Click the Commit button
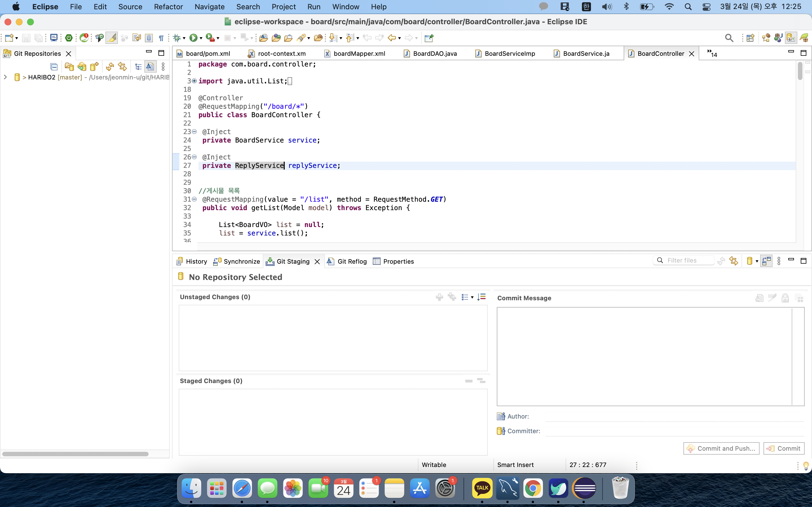812x507 pixels. point(784,448)
